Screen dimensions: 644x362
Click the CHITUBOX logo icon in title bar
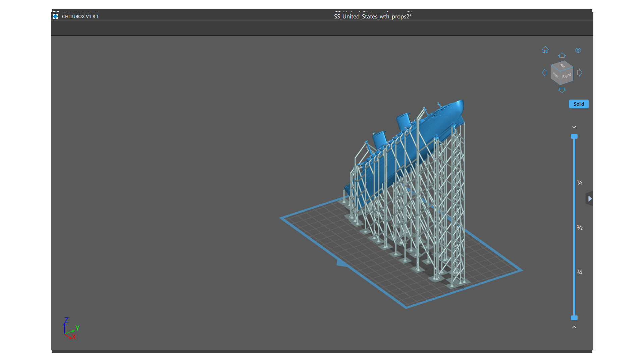point(56,16)
